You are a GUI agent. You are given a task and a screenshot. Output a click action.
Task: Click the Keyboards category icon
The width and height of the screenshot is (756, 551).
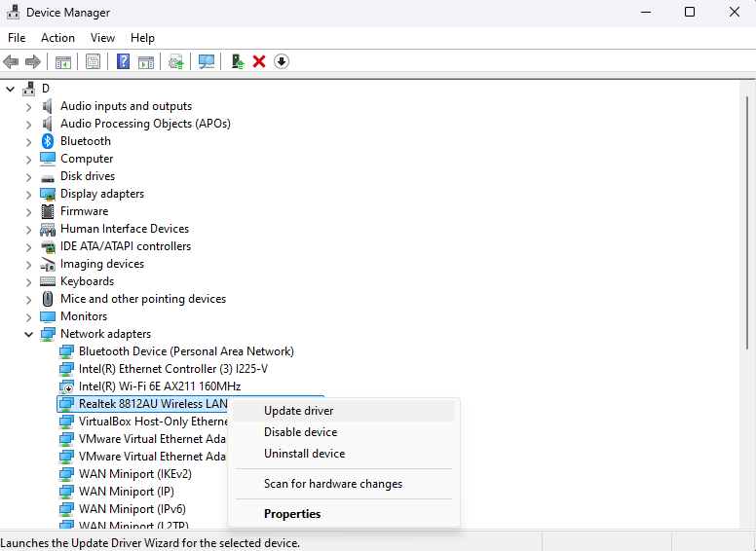coord(47,281)
